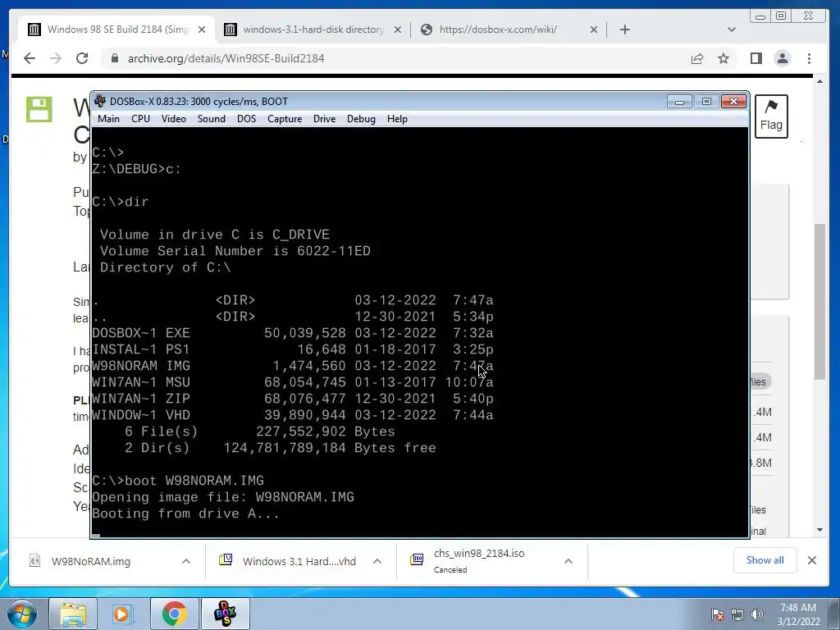Expand W98NoRAM.img download options
This screenshot has height=630, width=840.
click(186, 561)
